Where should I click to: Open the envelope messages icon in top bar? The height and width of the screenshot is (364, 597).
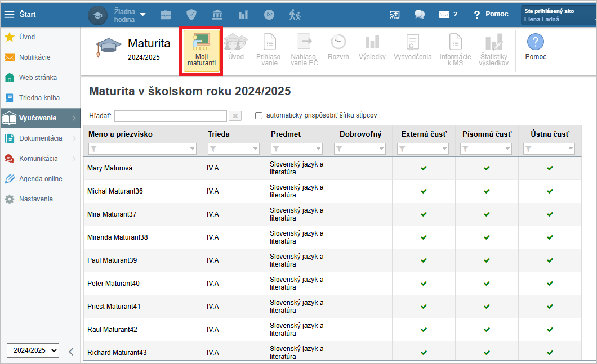444,15
